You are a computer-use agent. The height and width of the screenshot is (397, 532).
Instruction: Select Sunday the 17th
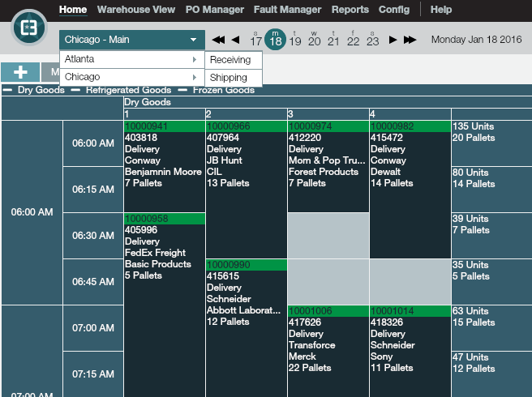(x=255, y=39)
